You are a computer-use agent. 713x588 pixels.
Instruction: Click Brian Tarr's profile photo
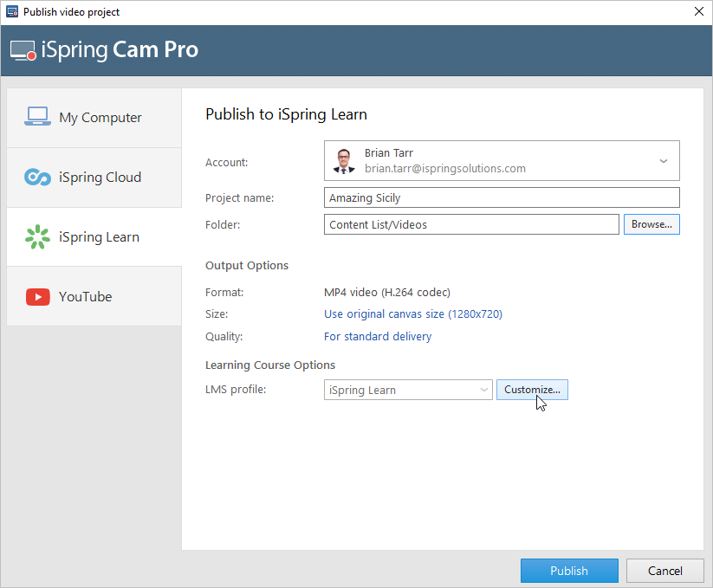(x=344, y=160)
